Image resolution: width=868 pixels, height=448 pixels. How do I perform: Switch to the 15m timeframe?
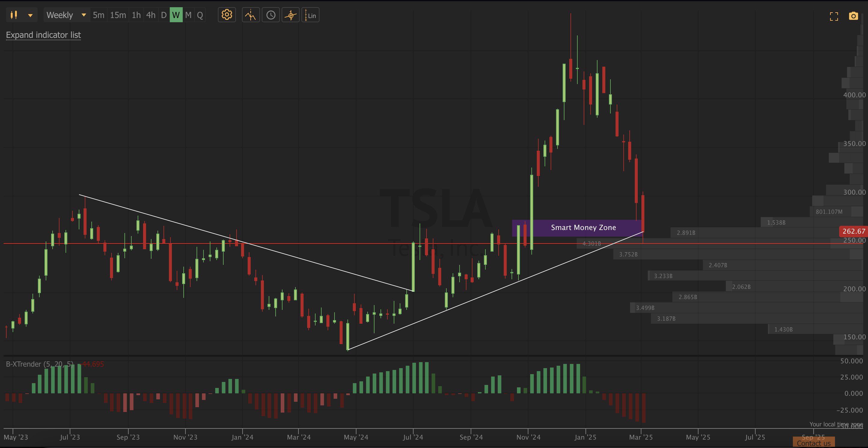118,15
